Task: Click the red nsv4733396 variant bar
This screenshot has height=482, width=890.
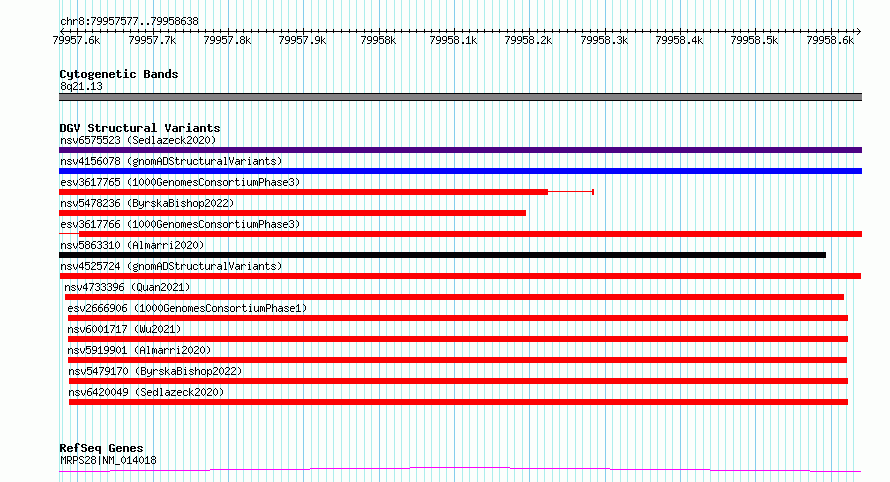Action: [x=454, y=297]
